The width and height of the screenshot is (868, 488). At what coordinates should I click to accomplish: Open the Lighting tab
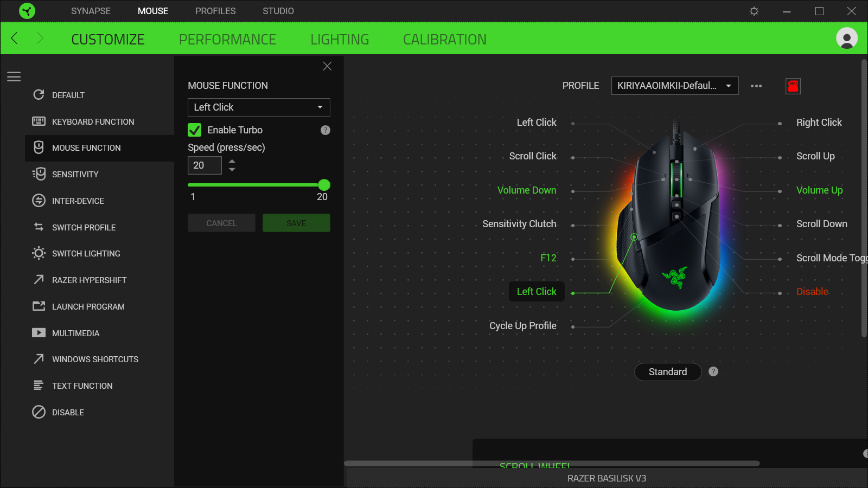point(340,40)
